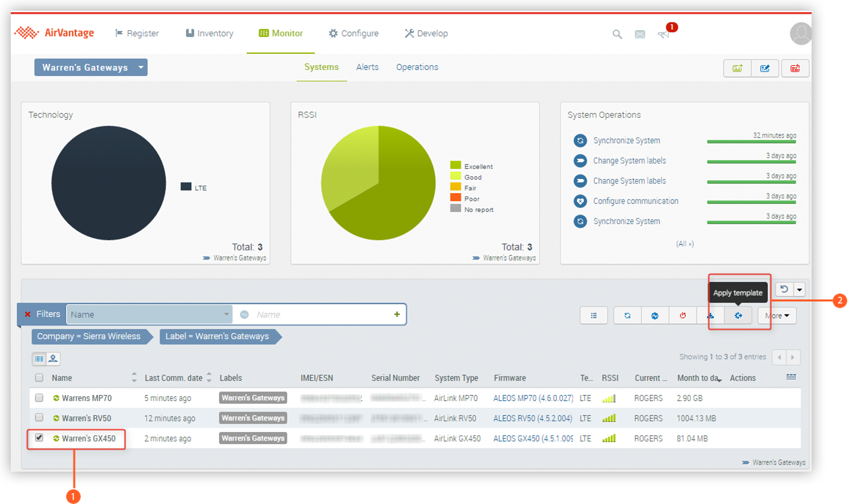Open the user profile avatar

[x=801, y=34]
